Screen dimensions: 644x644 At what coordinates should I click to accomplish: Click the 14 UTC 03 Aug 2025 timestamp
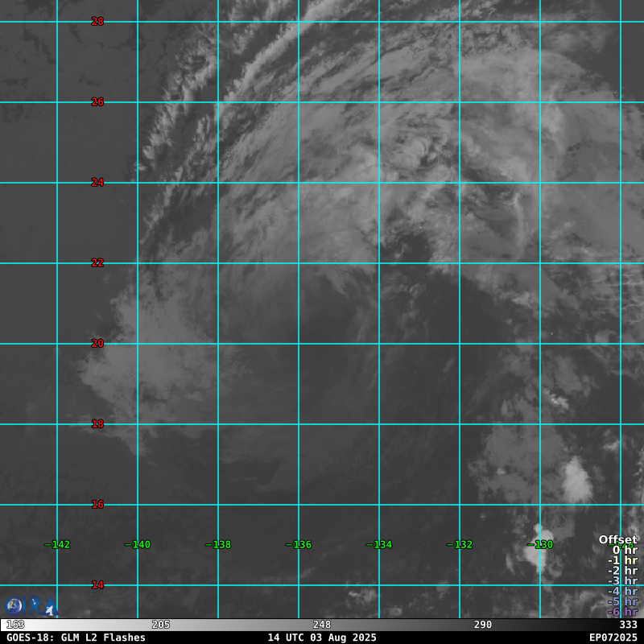322,638
